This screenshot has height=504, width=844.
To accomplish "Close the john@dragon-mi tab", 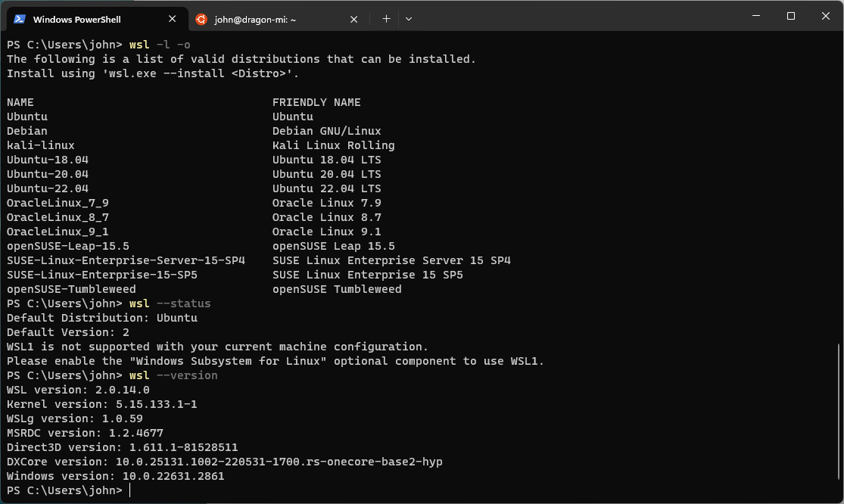I will click(353, 19).
